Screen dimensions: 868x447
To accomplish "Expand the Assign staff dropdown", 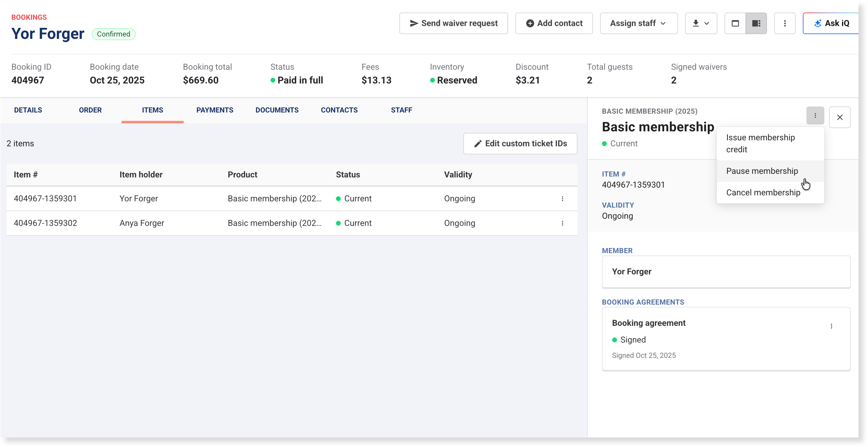I will click(638, 23).
